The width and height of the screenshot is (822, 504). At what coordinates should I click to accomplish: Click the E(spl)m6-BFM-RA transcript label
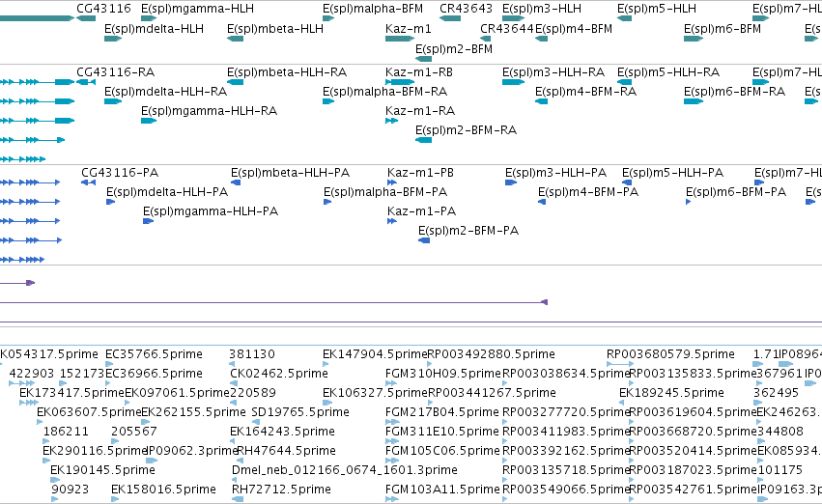coord(734,92)
